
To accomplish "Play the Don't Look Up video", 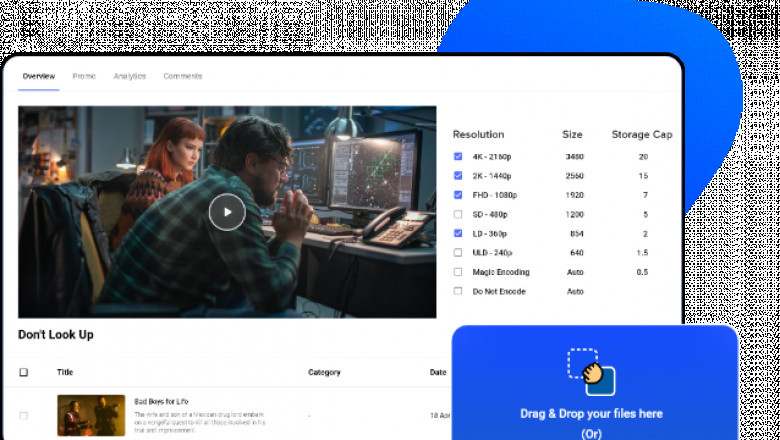I will 227,212.
